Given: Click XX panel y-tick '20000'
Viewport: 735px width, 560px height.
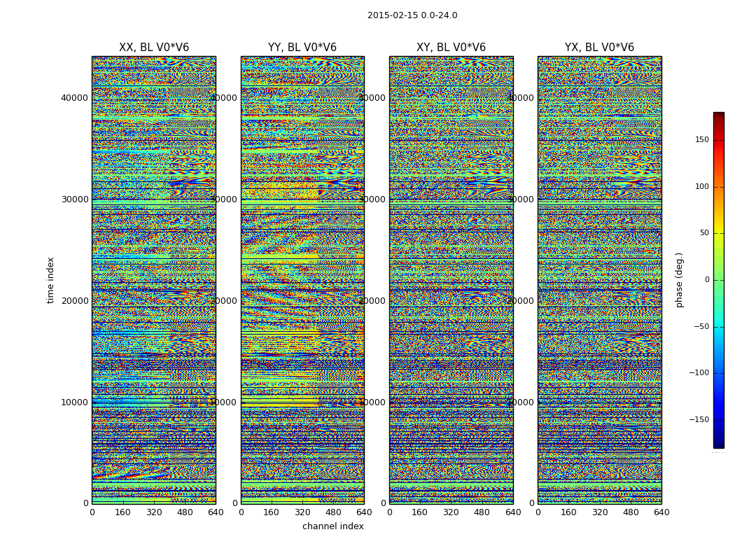Looking at the screenshot, I should [74, 301].
